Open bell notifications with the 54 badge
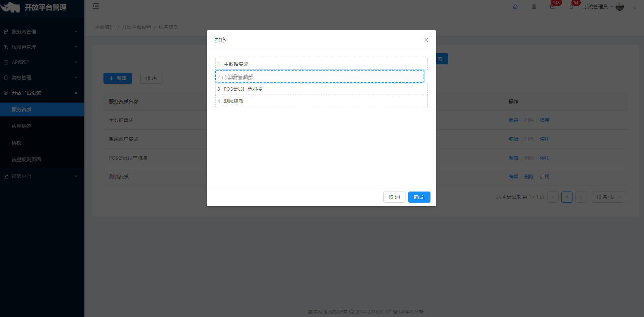 coord(571,7)
